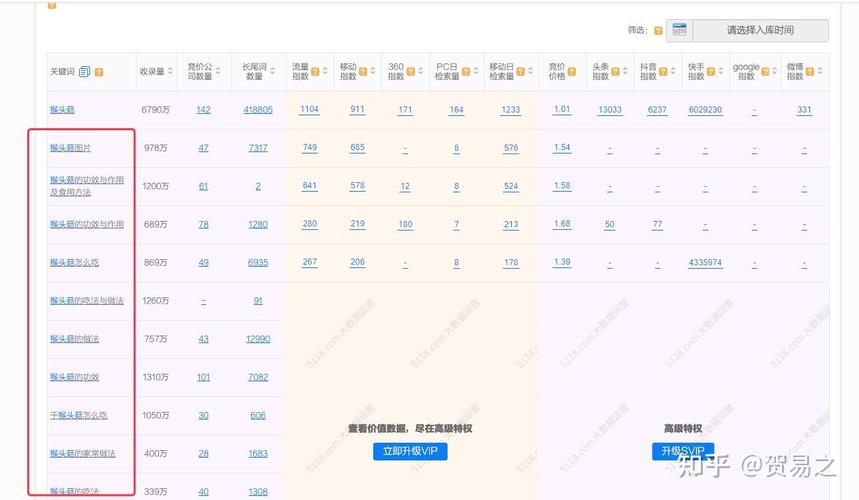The height and width of the screenshot is (500, 859).
Task: Show help for the 移动指数 column
Action: (x=363, y=71)
